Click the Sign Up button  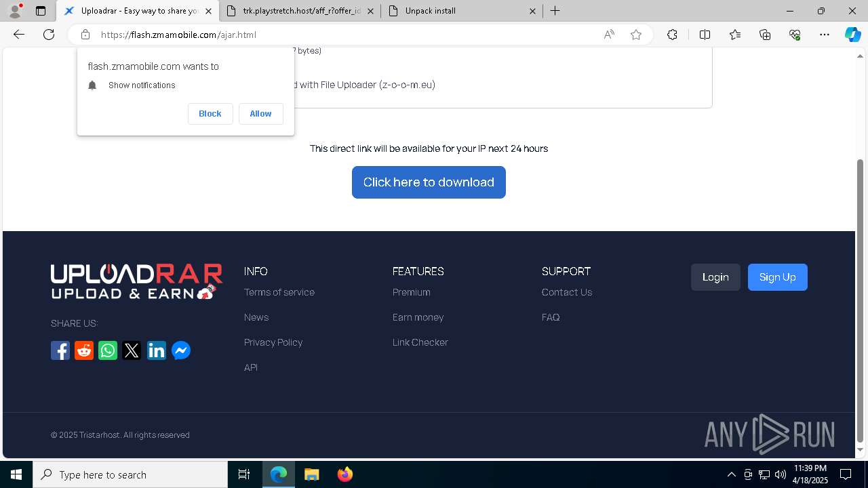click(778, 277)
